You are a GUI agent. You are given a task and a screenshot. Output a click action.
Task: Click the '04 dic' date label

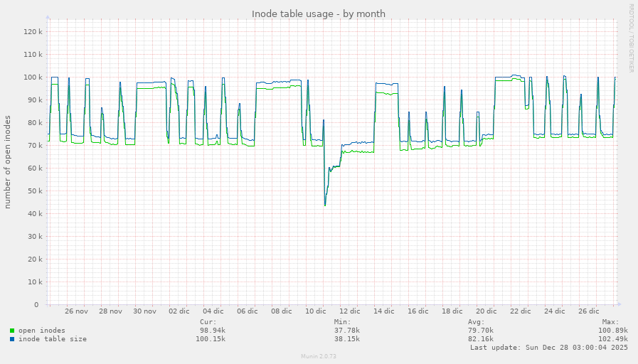pos(213,311)
